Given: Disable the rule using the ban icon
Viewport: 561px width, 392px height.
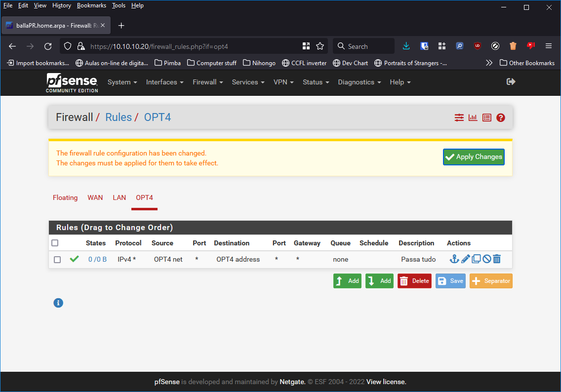Looking at the screenshot, I should coord(486,259).
